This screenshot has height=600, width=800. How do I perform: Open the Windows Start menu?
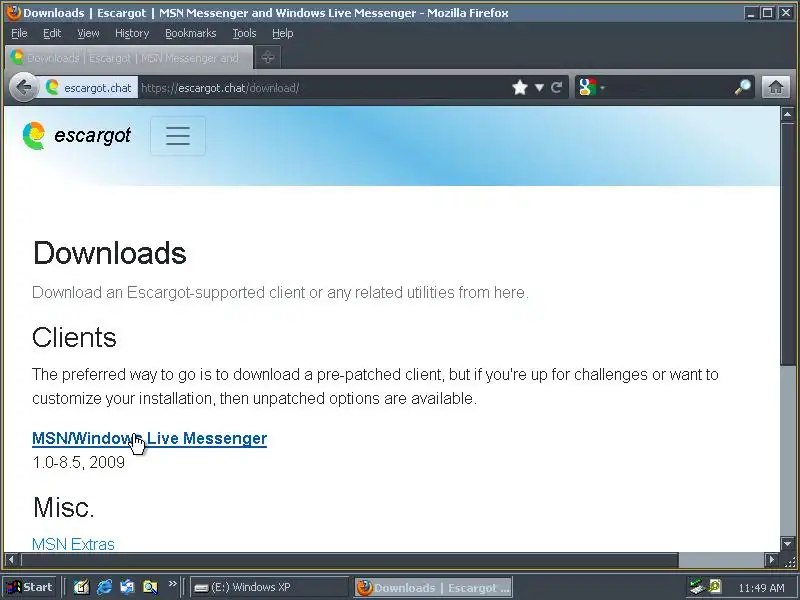[30, 587]
